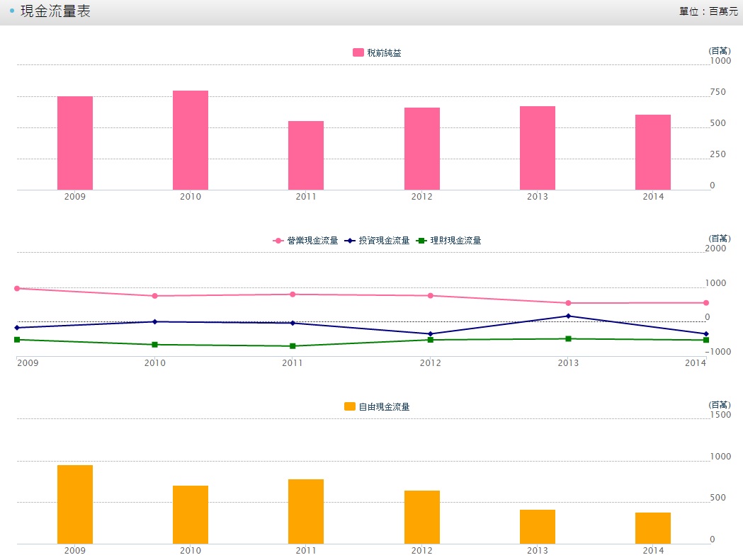743x560 pixels.
Task: Select the 2011 green 理財現金流量 square marker
Action: click(293, 346)
